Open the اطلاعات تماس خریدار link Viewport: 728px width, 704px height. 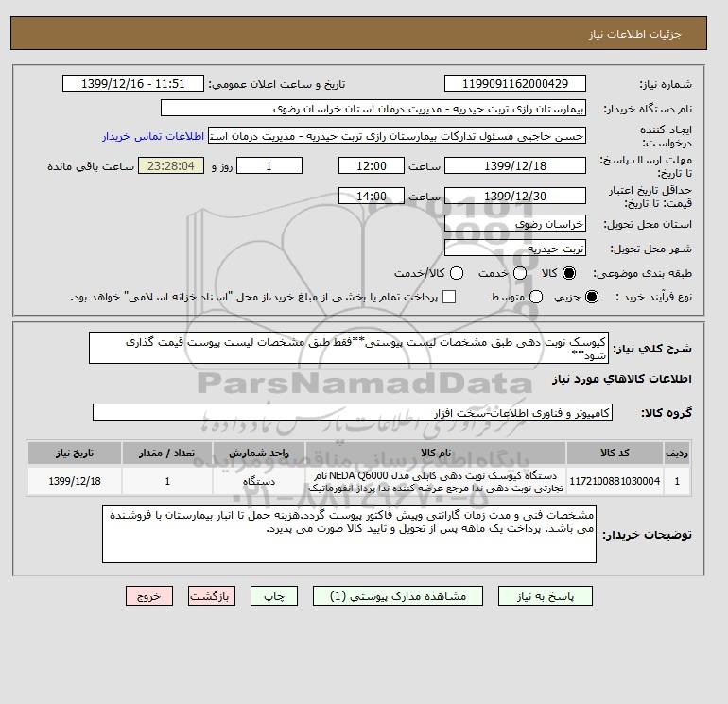click(153, 136)
